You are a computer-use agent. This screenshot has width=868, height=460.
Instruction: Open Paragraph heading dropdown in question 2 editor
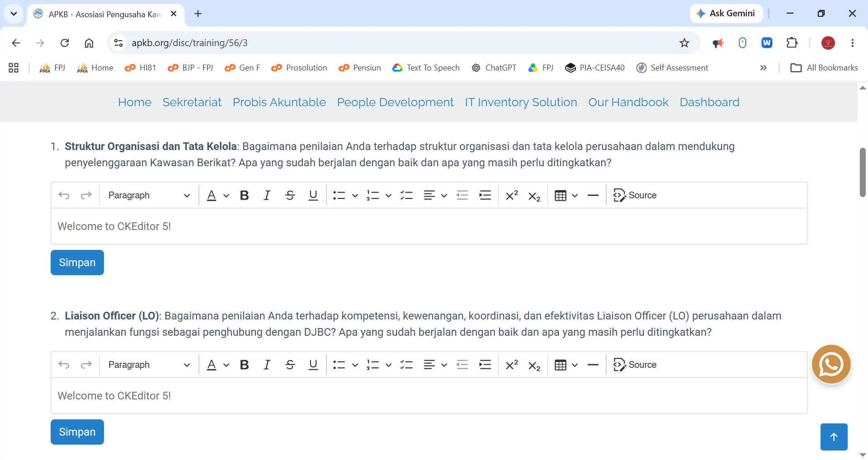149,365
